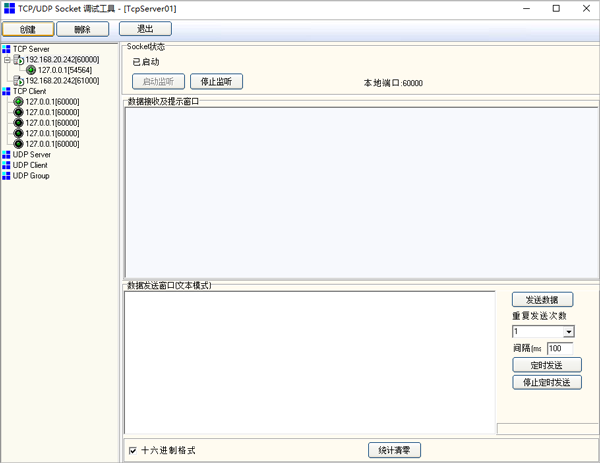This screenshot has width=600, height=463.
Task: Select the green connection icon of 127.0.0.1[54564]
Action: click(x=31, y=70)
